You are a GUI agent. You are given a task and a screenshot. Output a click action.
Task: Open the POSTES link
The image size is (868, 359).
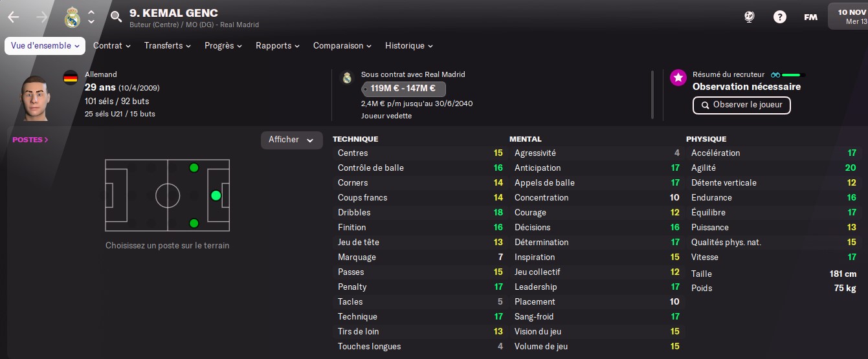click(30, 140)
